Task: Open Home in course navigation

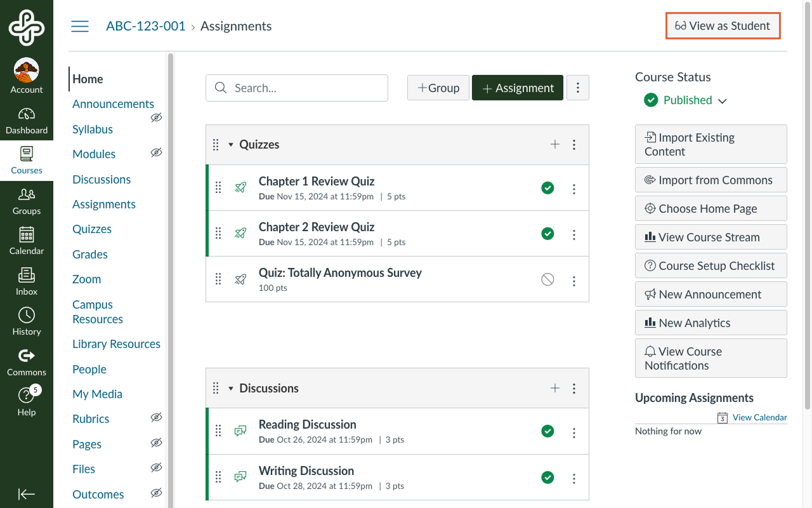Action: pyautogui.click(x=88, y=79)
